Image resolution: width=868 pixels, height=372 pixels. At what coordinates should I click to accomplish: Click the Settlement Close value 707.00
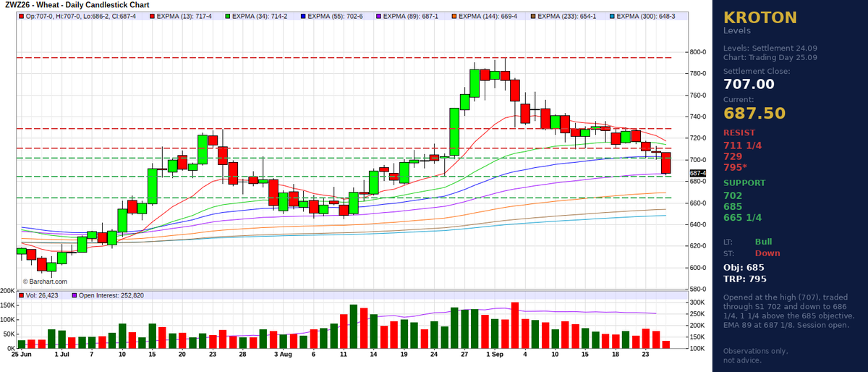(x=749, y=84)
